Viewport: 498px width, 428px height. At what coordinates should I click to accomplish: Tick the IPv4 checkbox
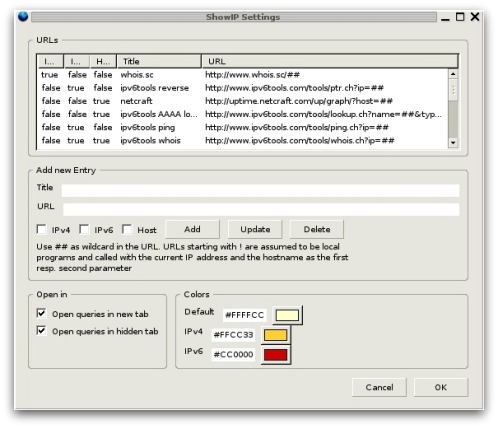click(x=41, y=229)
